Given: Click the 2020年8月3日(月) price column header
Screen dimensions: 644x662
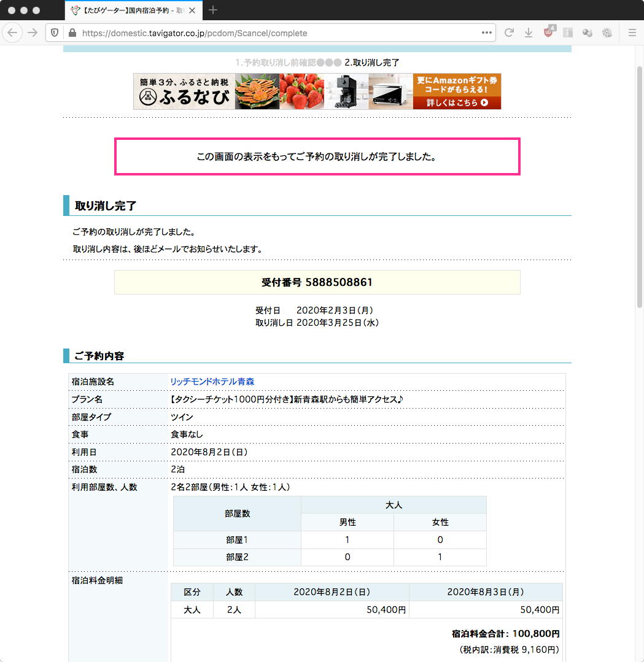Looking at the screenshot, I should tap(486, 592).
